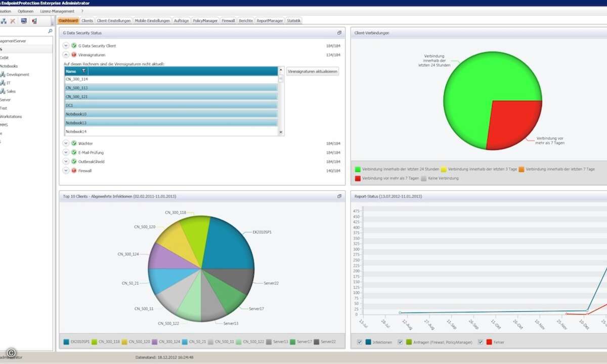
Task: Select Sales group in sidebar tree
Action: (x=11, y=91)
